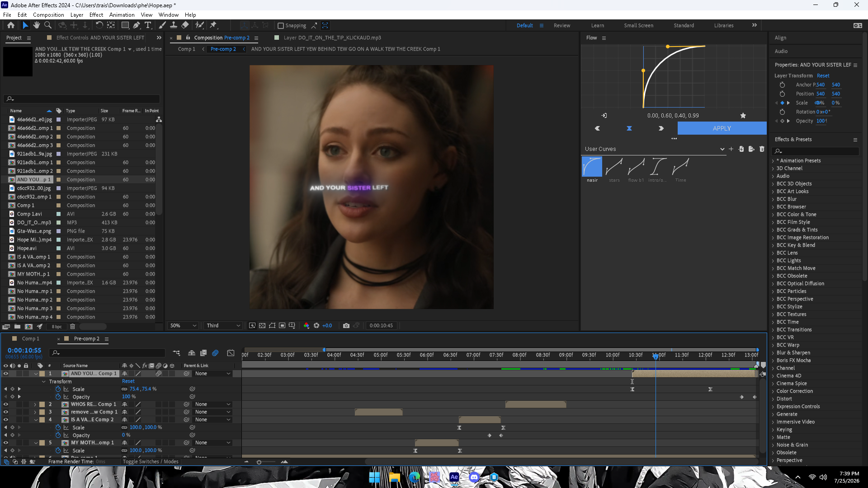This screenshot has width=868, height=488.
Task: Expand layer 3 remove Comp 1
Action: click(35, 412)
